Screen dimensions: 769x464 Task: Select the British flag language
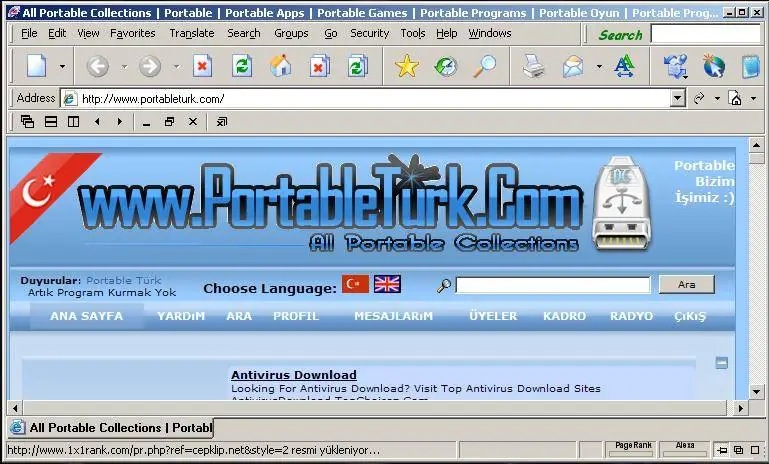pos(387,284)
